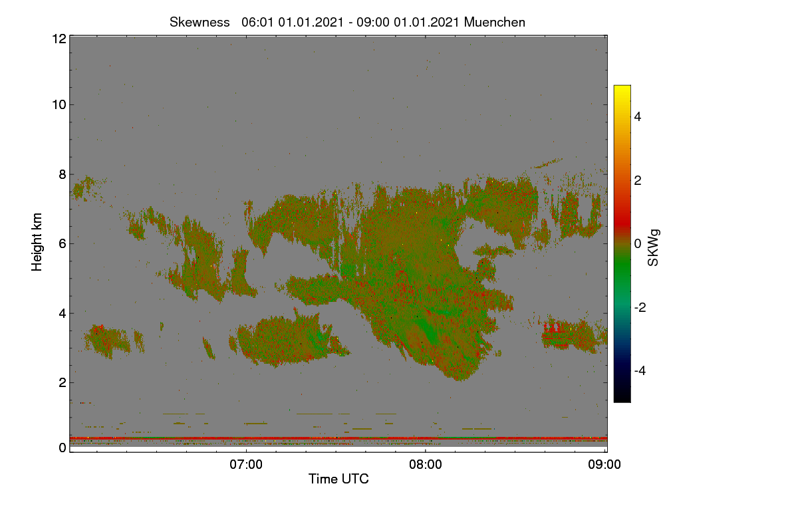798x532 pixels.
Task: Click the '8' height tick label
Action: click(x=63, y=174)
